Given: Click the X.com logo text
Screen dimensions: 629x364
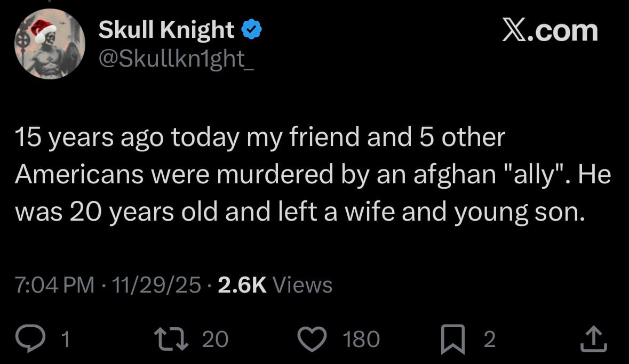Looking at the screenshot, I should [x=550, y=31].
